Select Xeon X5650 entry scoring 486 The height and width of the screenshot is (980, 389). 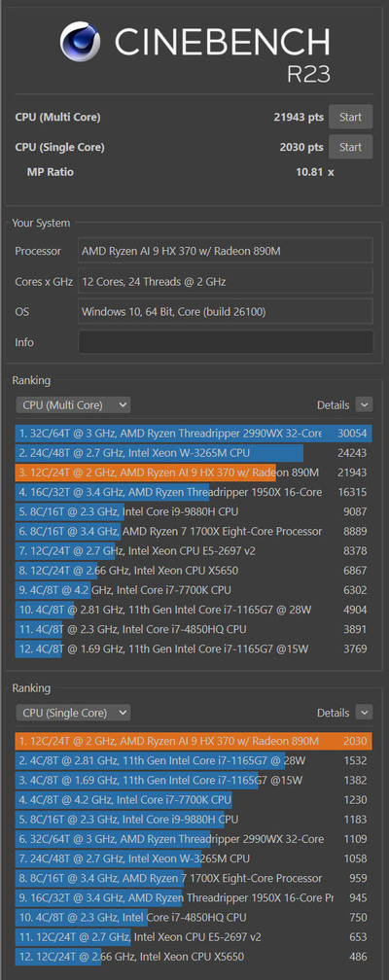click(194, 957)
